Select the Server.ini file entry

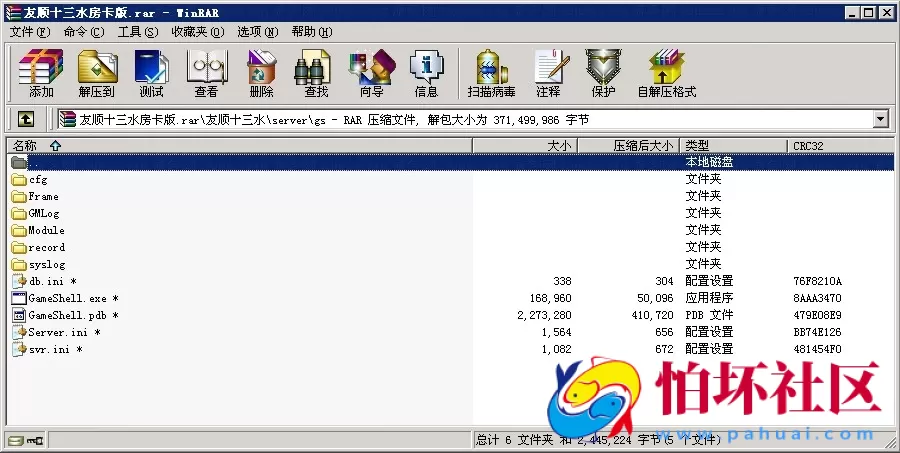(x=58, y=332)
